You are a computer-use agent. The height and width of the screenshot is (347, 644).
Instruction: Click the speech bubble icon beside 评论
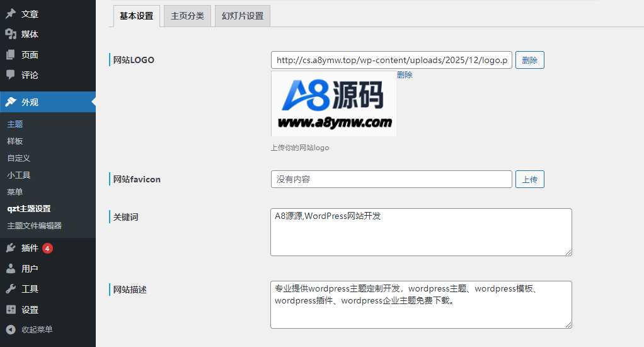(11, 74)
